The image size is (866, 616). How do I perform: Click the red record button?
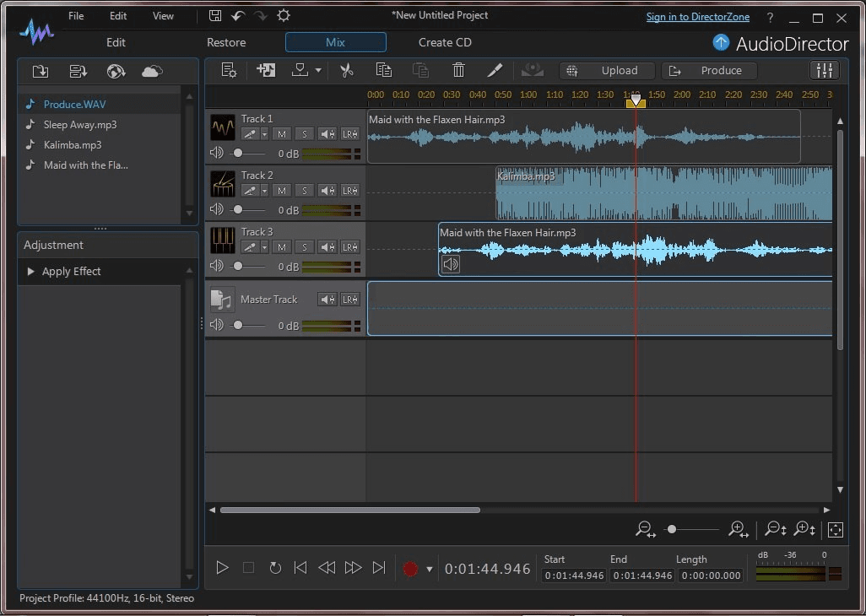click(410, 569)
